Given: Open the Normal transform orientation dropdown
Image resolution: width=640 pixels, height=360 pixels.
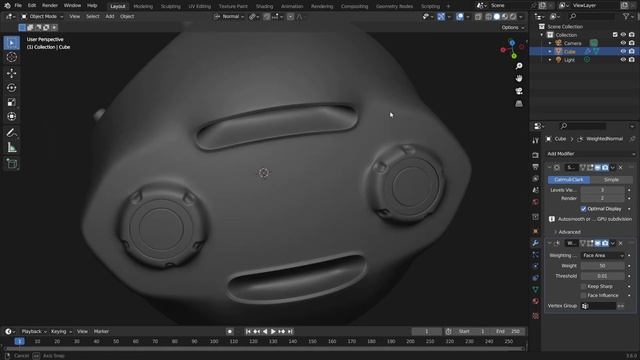Looking at the screenshot, I should click(x=230, y=17).
